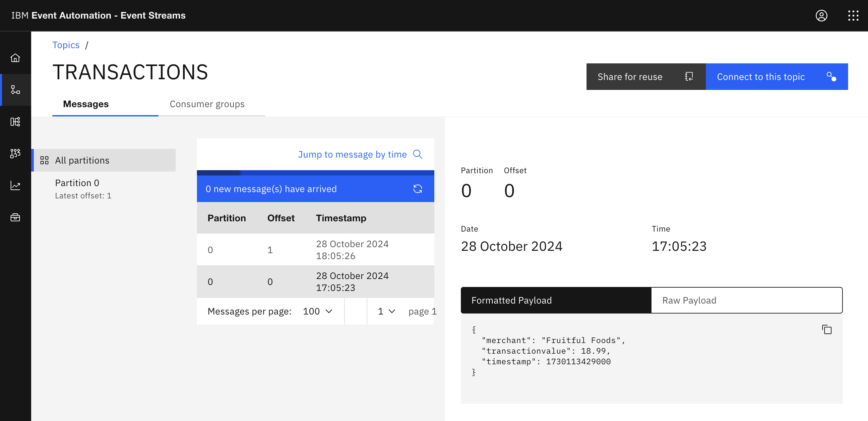Click the Share for reuse button
This screenshot has width=868, height=421.
646,77
